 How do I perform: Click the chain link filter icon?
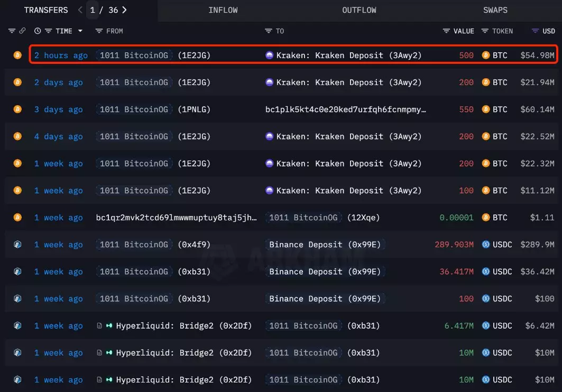click(22, 31)
